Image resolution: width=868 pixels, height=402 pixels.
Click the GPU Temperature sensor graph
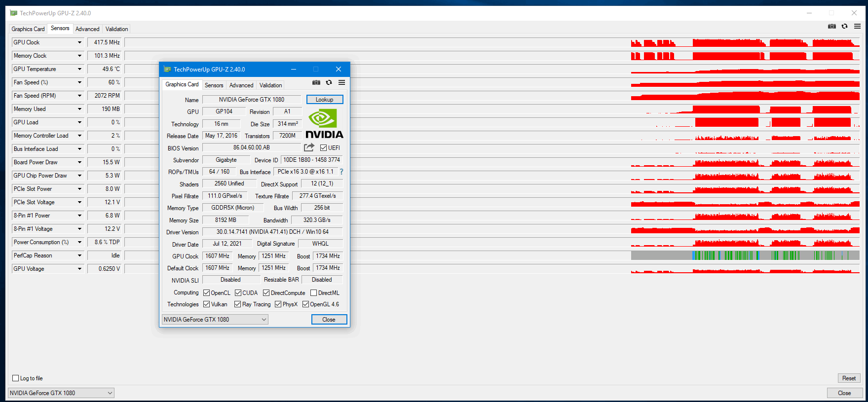tap(492, 69)
